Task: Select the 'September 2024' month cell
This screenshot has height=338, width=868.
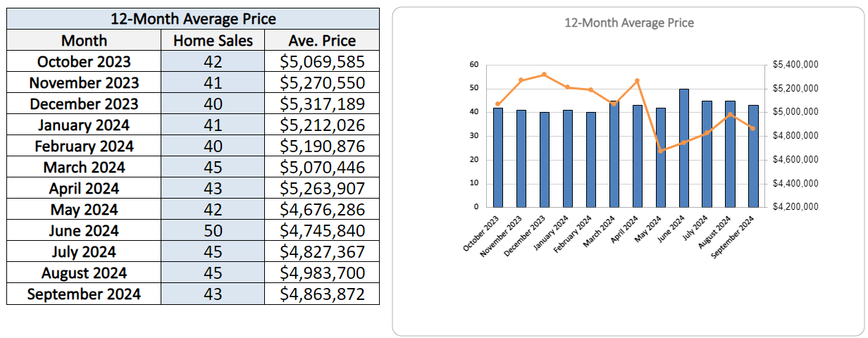Action: click(84, 294)
